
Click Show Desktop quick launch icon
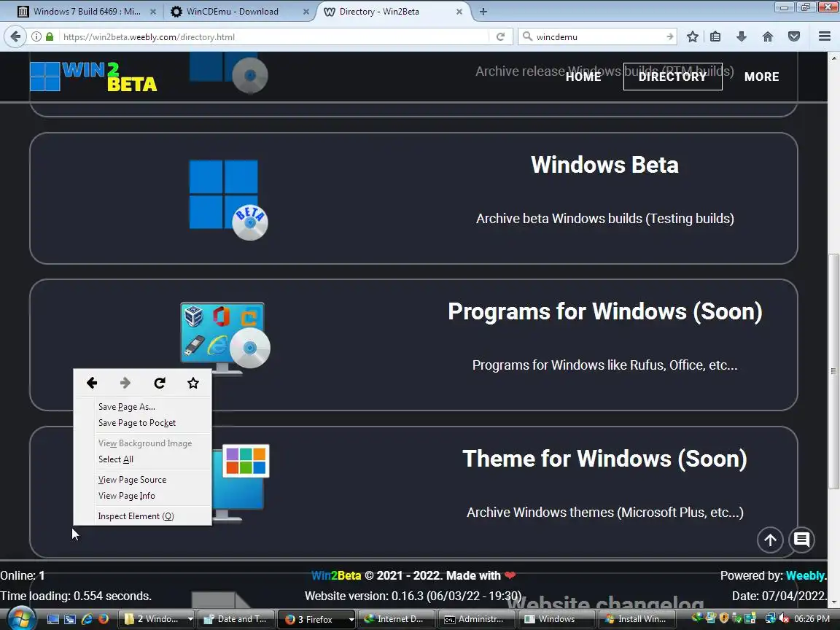click(x=53, y=619)
